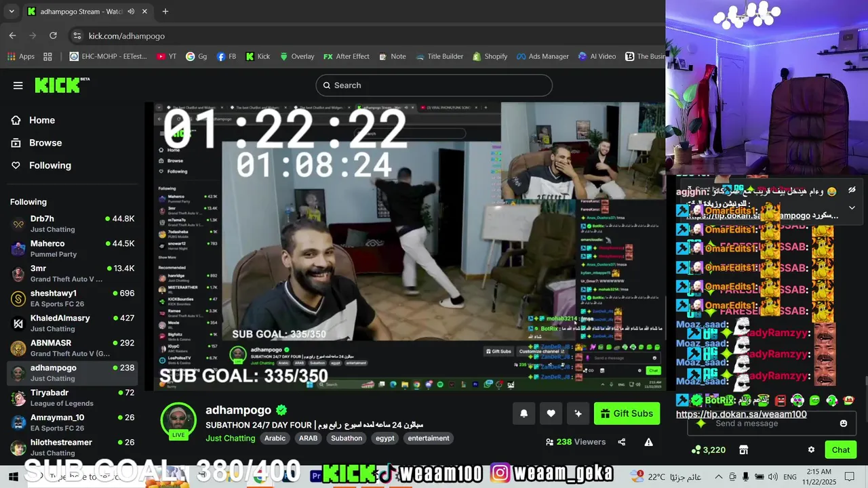Open the Apps bookmark shortcut
The height and width of the screenshot is (488, 868).
coord(20,56)
